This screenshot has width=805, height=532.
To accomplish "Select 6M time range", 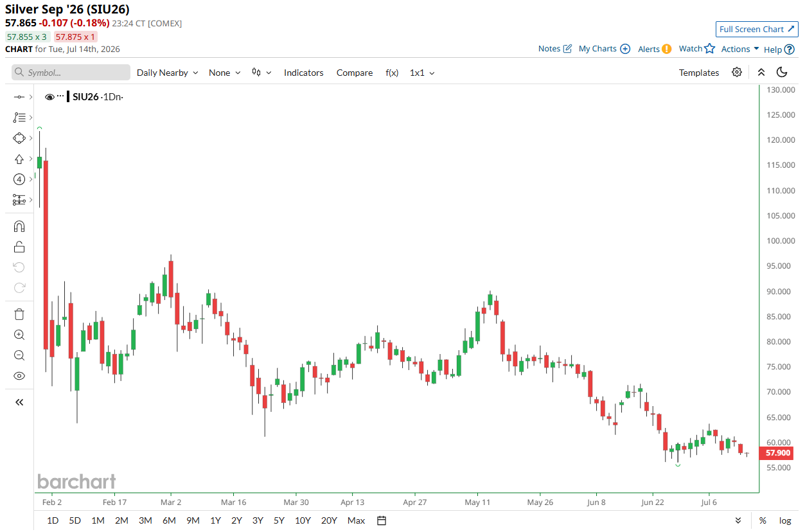I will (169, 520).
